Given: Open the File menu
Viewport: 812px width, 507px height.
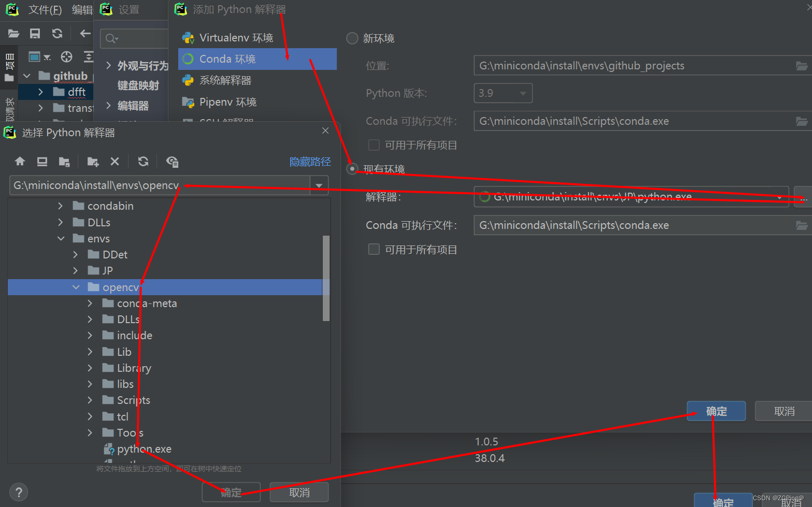Looking at the screenshot, I should click(x=45, y=10).
